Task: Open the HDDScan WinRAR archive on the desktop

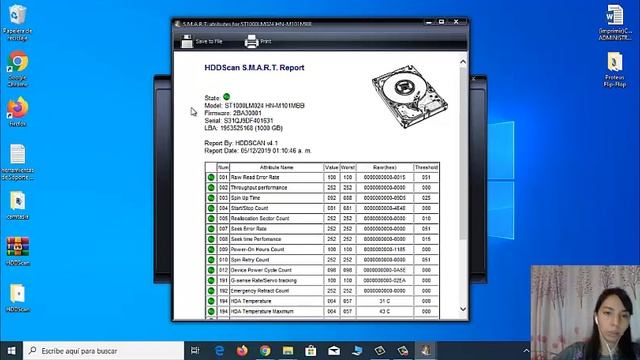Action: [17, 251]
